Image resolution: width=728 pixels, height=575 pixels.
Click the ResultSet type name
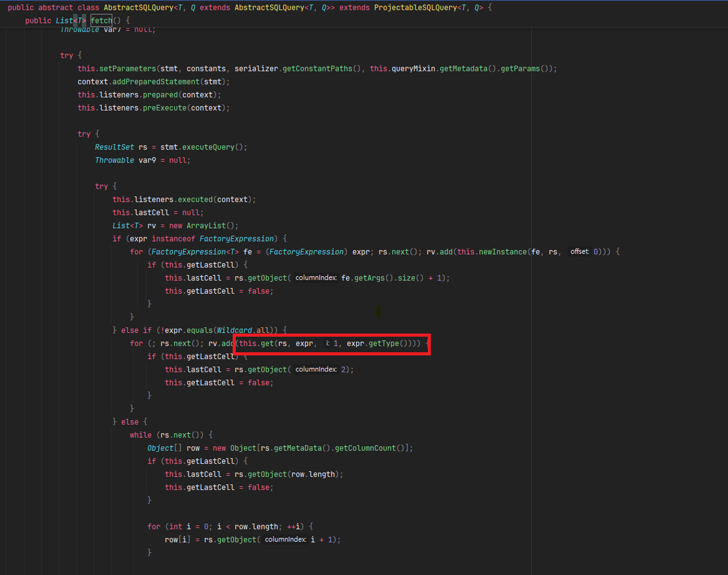pos(114,147)
